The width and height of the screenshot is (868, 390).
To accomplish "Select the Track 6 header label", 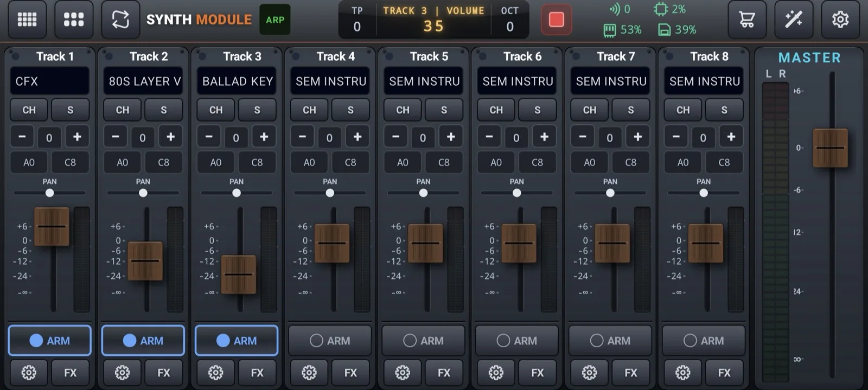I will [522, 56].
